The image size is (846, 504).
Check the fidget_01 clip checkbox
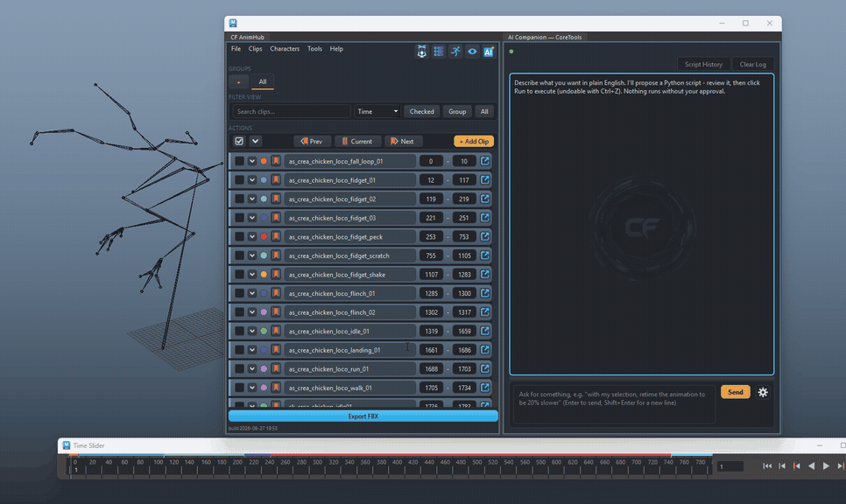coord(239,180)
